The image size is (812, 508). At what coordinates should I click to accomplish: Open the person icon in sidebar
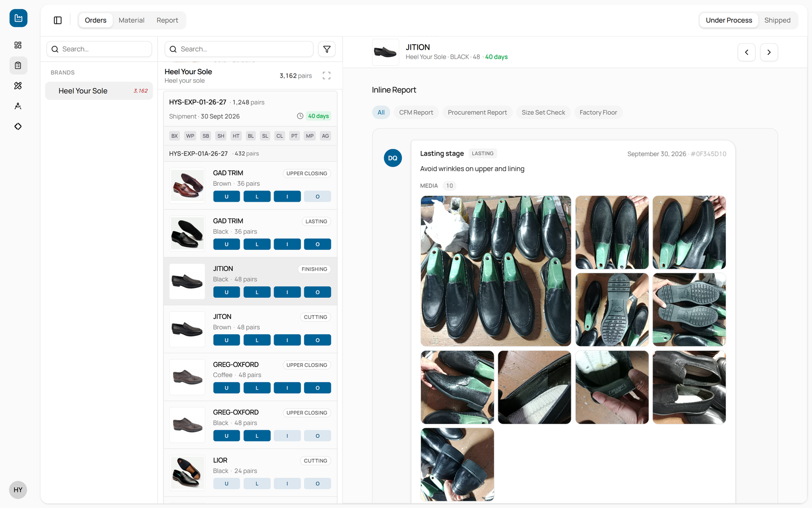(x=18, y=106)
